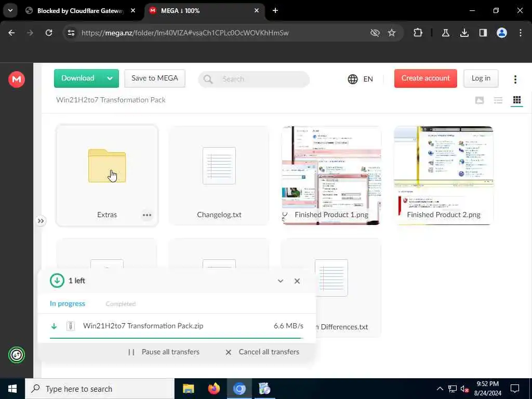Click the Windows taskbar search box

point(100,389)
